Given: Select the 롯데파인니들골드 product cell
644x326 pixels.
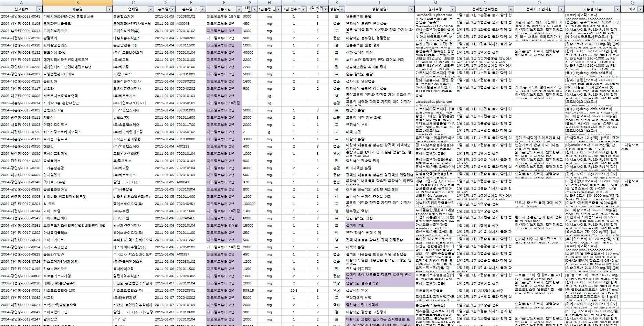Looking at the screenshot, I should (x=77, y=23).
